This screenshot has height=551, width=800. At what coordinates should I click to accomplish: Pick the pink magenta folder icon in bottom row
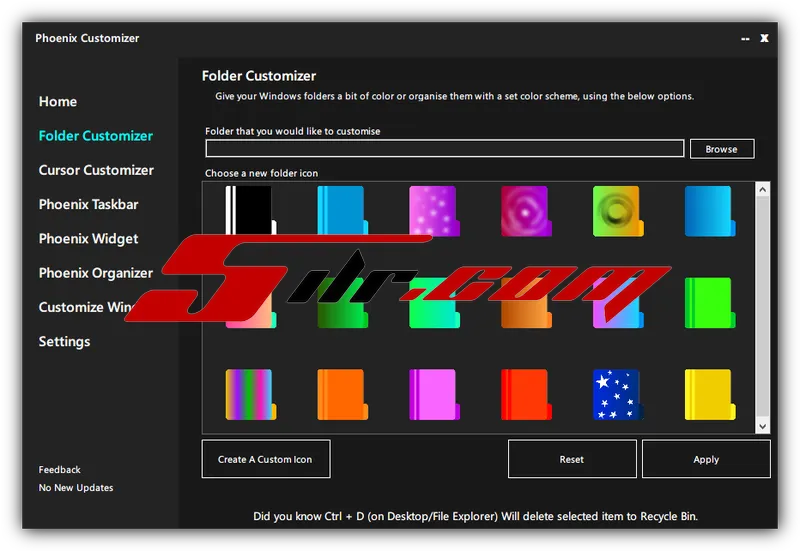(434, 394)
